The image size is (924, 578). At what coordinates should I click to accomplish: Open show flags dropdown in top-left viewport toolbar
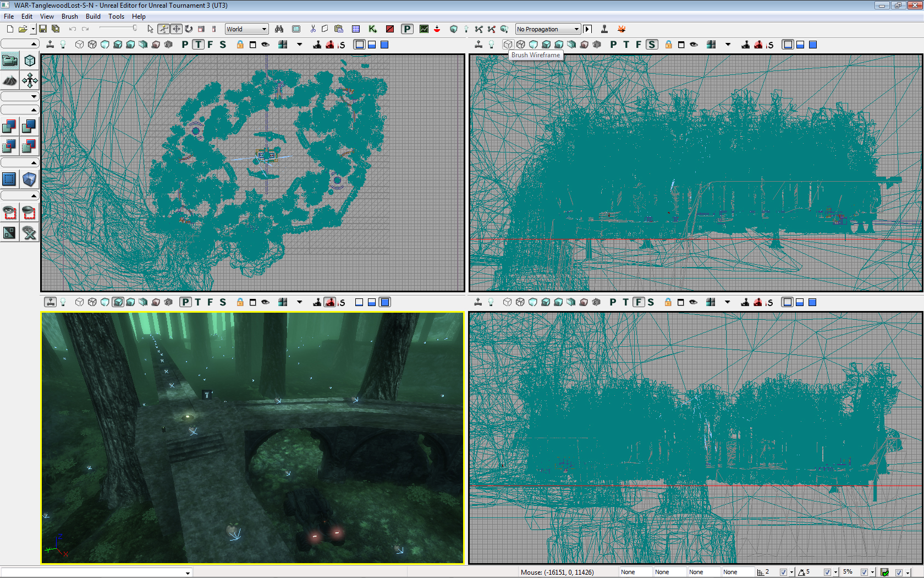pos(300,45)
